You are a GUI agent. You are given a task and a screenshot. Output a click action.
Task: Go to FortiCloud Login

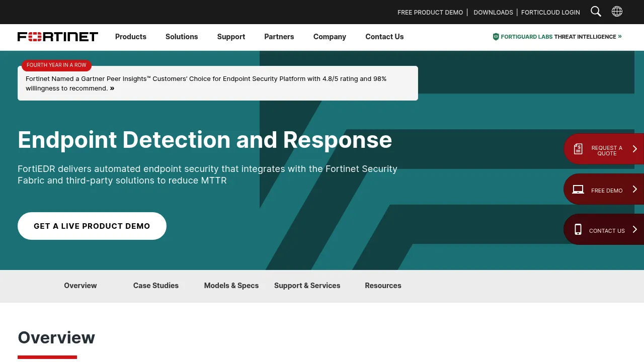tap(550, 12)
